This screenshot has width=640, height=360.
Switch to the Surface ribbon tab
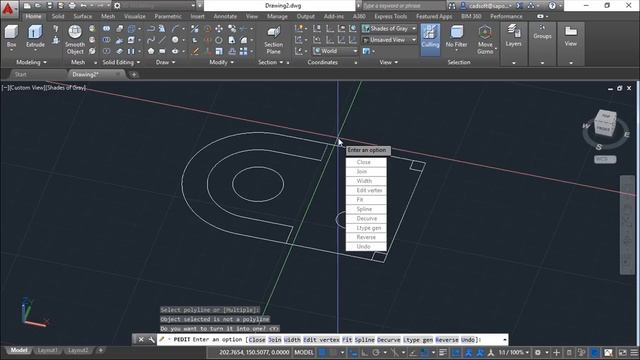coord(82,16)
